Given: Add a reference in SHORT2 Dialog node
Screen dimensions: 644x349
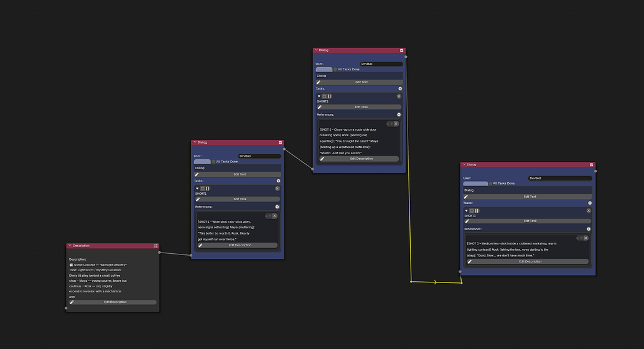Looking at the screenshot, I should 398,114.
